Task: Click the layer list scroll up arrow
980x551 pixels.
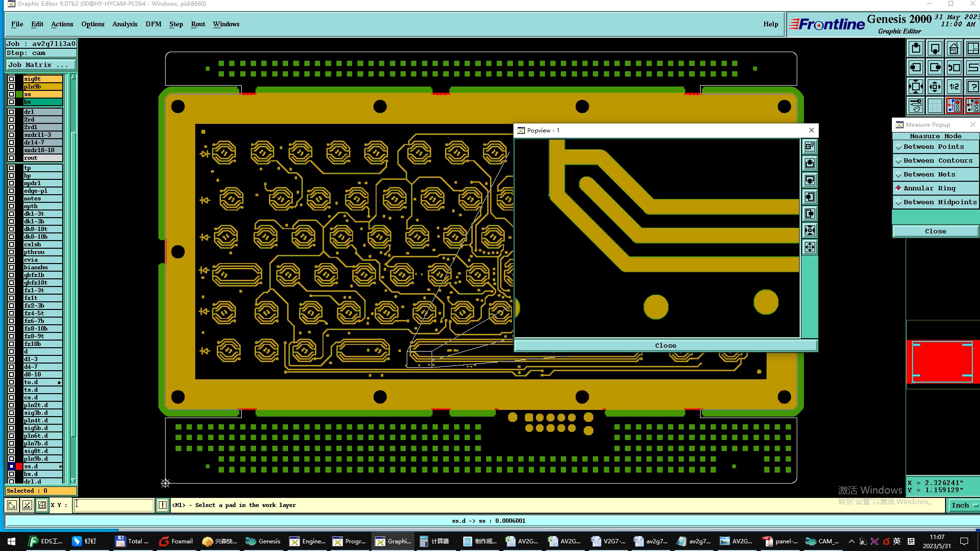Action: click(x=73, y=77)
